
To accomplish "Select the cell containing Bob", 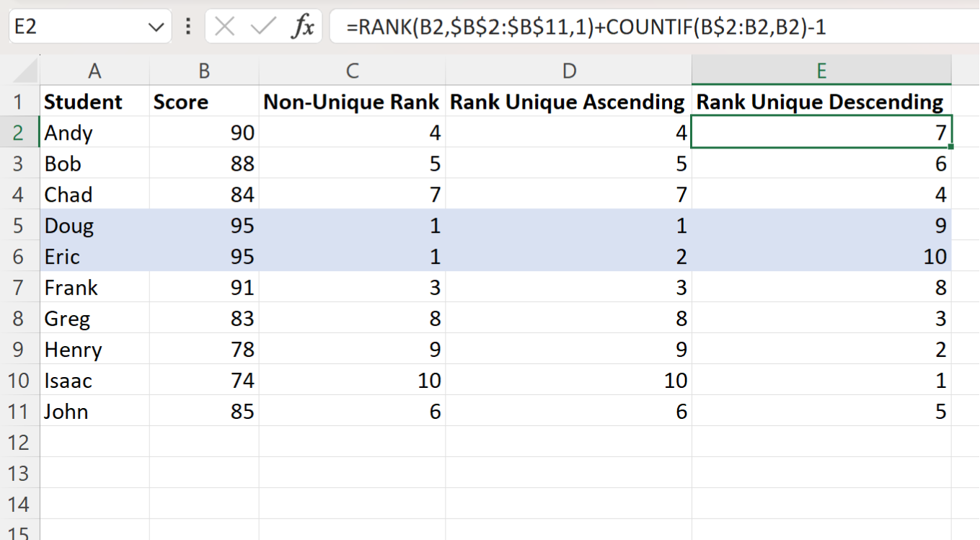I will coord(94,164).
